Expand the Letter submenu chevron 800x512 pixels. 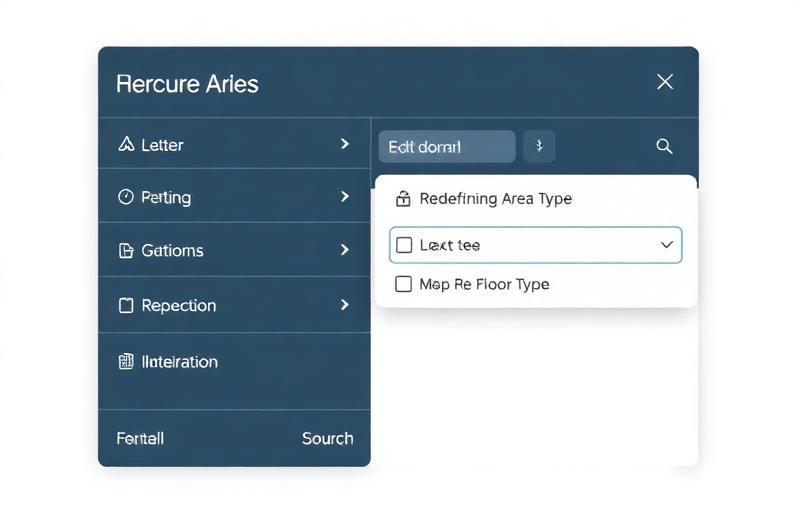point(344,144)
